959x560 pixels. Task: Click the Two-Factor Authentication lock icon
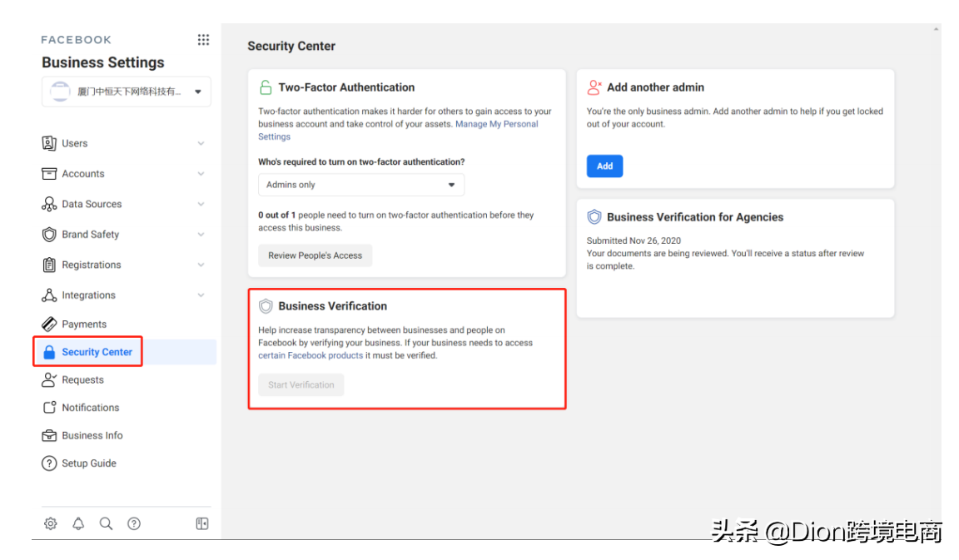[266, 87]
